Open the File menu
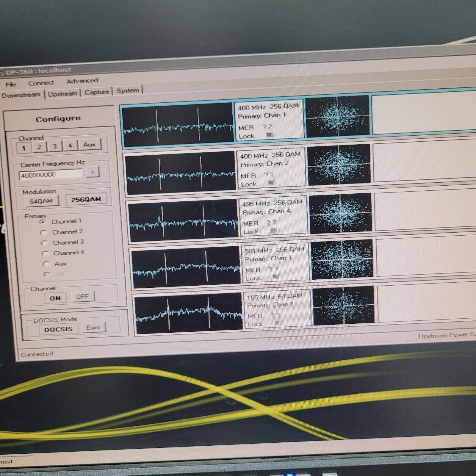This screenshot has height=476, width=476. click(11, 84)
